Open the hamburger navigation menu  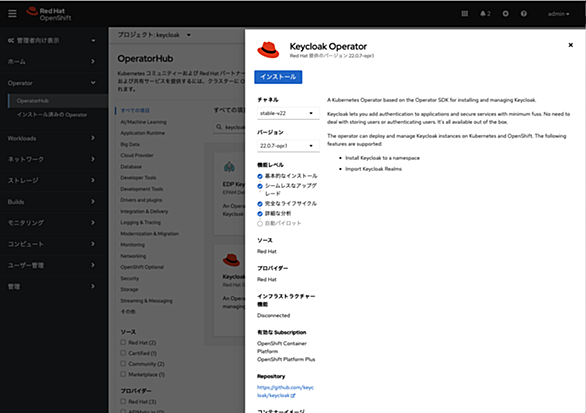click(12, 14)
